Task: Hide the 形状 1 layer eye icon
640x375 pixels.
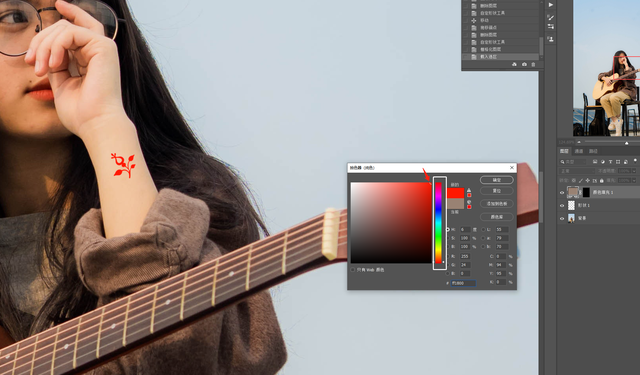Action: pos(562,206)
